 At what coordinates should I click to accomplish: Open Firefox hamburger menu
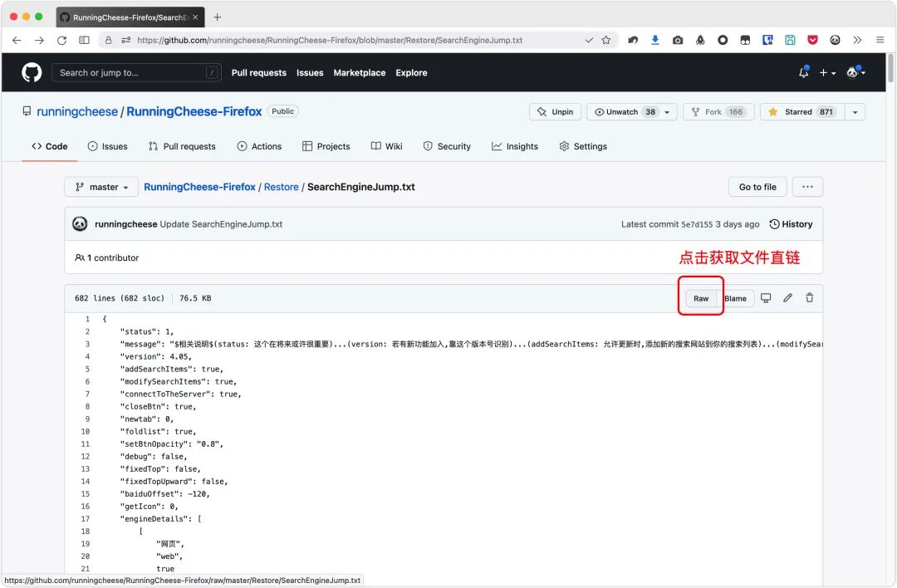point(880,40)
